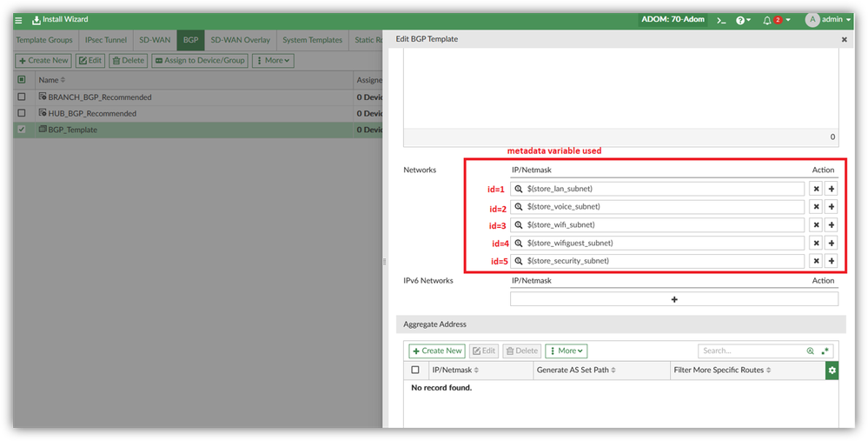Viewport: 868px width, 441px height.
Task: Click the $(store_lan_subnet) network field
Action: [657, 189]
